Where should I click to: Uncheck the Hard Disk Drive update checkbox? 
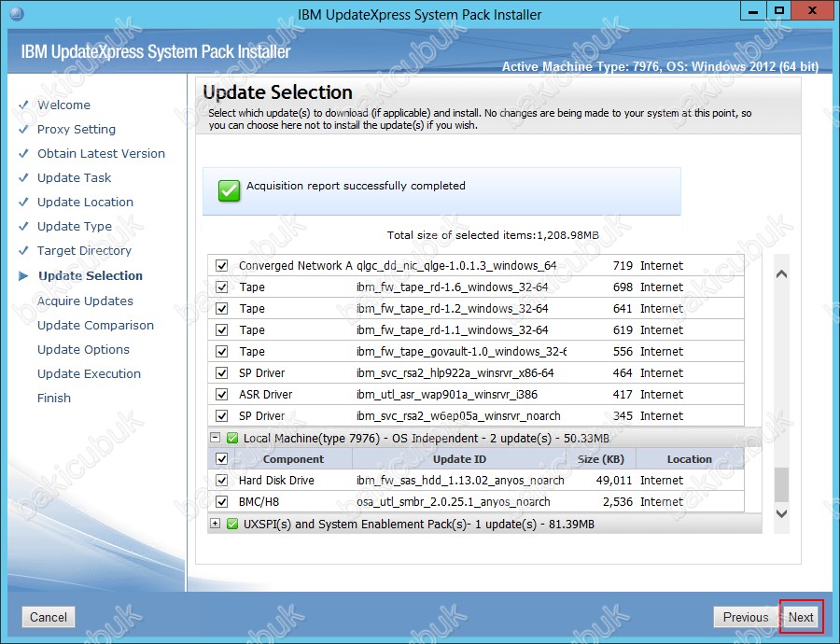tap(221, 481)
